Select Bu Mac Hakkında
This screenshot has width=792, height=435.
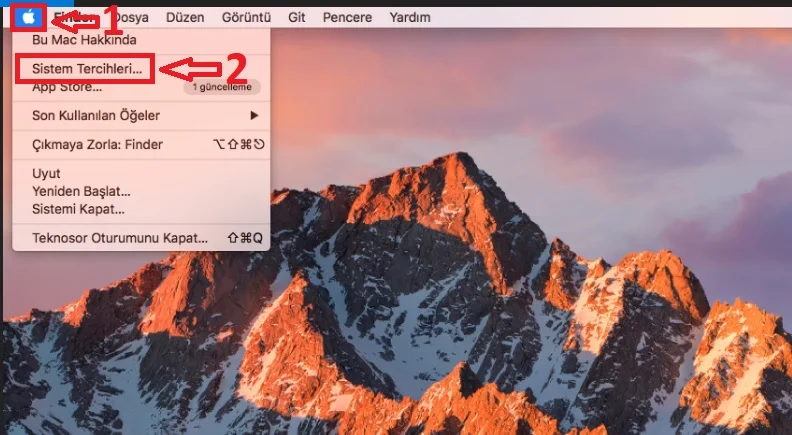point(85,40)
